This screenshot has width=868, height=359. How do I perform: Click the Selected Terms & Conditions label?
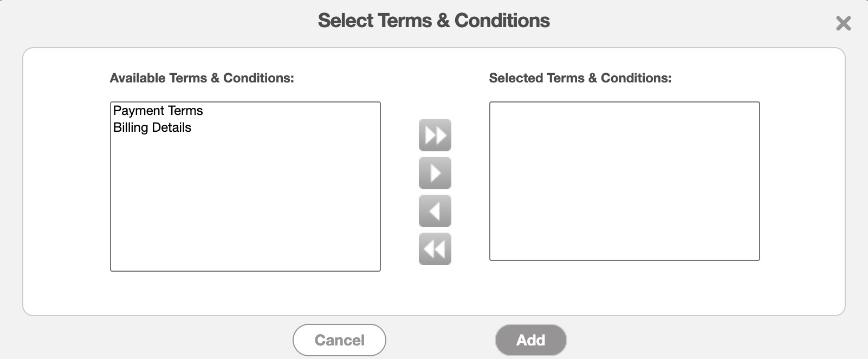click(x=580, y=78)
